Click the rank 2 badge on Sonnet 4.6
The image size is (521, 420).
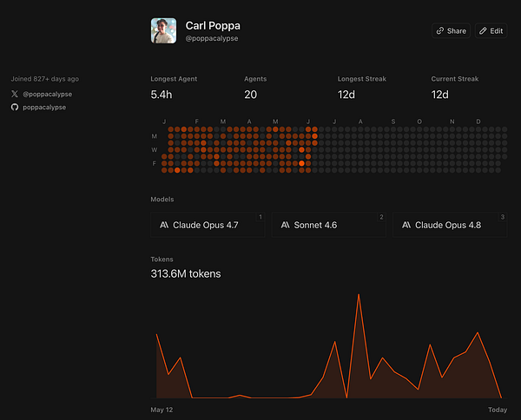[381, 217]
